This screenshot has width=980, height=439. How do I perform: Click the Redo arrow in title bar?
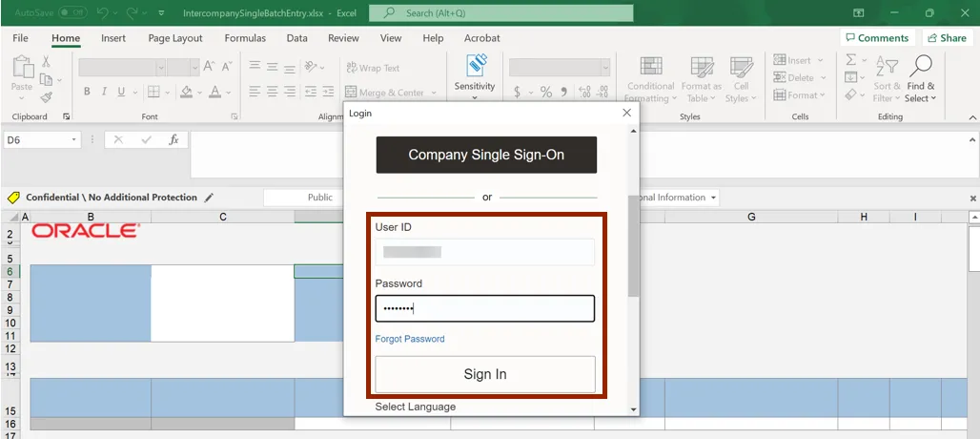[132, 12]
